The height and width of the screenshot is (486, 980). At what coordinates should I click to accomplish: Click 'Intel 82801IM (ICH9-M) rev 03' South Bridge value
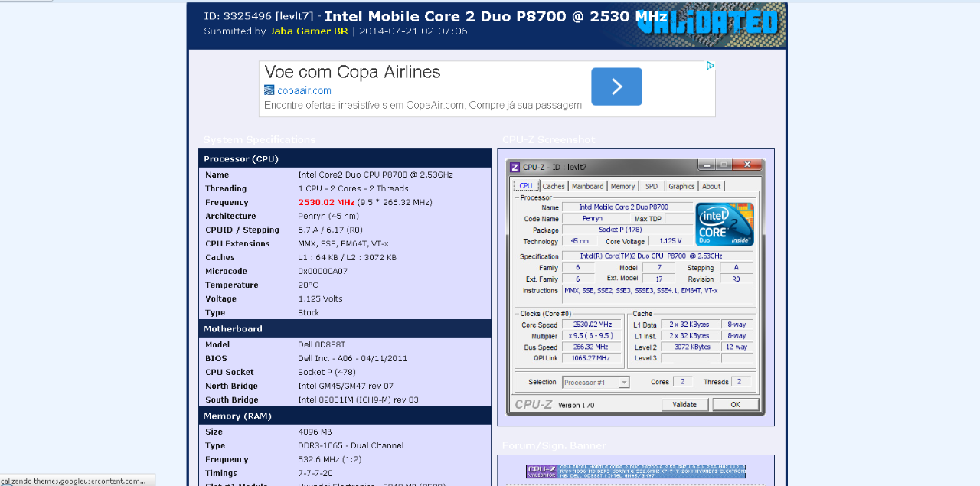(x=358, y=400)
